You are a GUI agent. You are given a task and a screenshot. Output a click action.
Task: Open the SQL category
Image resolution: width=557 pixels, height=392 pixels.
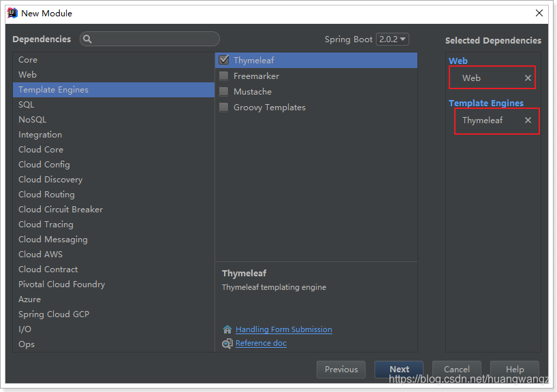[114, 104]
